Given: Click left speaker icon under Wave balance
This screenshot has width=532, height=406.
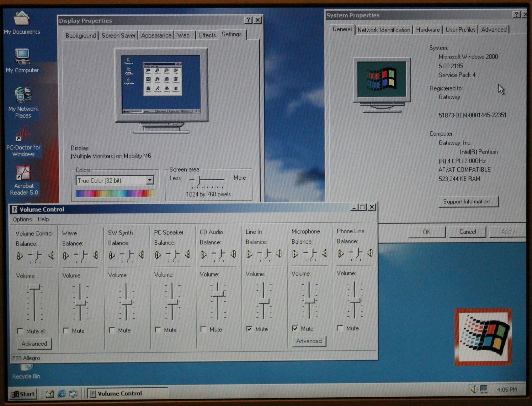Looking at the screenshot, I should [x=66, y=255].
